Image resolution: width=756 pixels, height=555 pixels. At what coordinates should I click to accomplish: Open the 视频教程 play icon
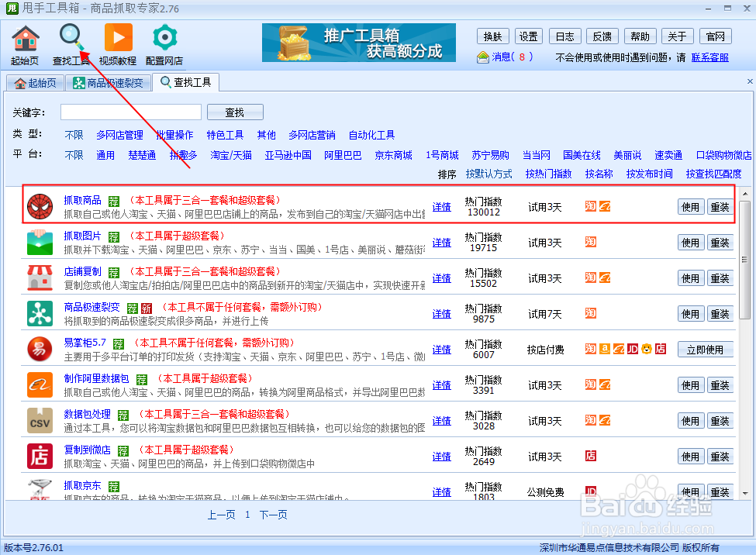tap(118, 45)
